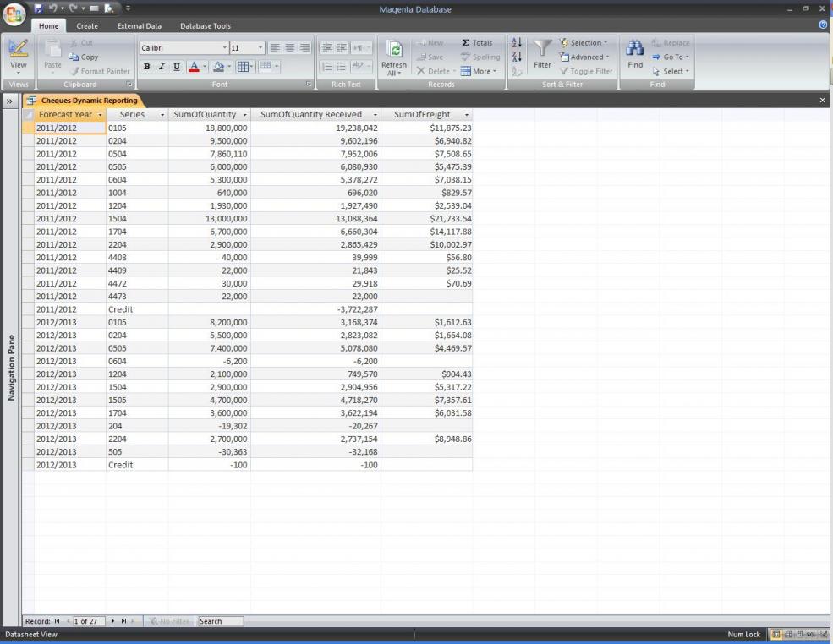Toggle Underline formatting
This screenshot has height=644, width=833.
(x=177, y=67)
